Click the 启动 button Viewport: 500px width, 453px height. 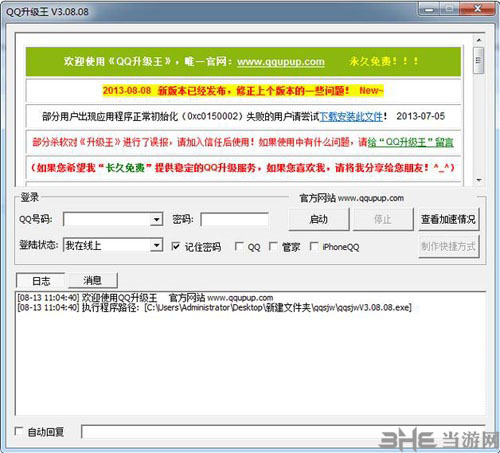click(x=319, y=219)
